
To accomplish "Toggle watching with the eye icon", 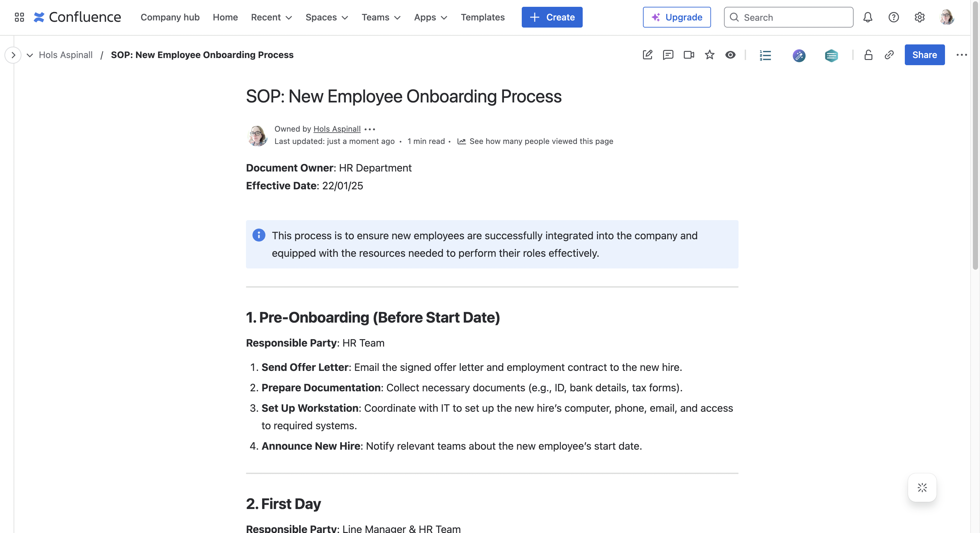I will coord(730,55).
